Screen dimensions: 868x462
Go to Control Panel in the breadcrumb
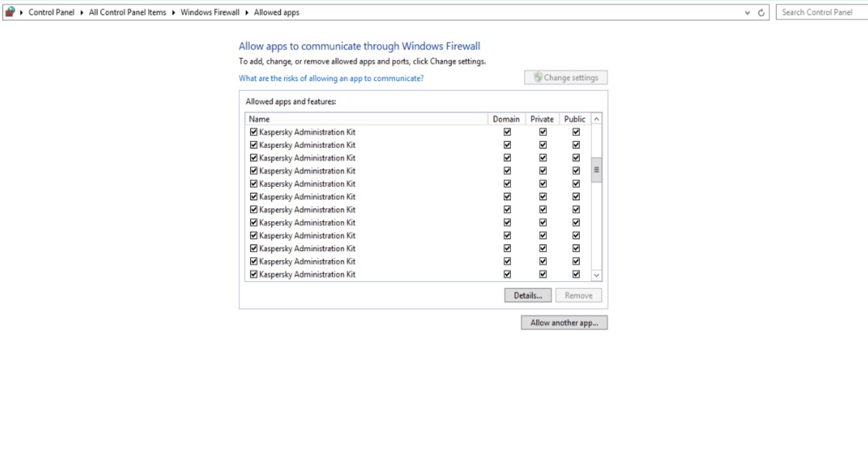point(52,13)
